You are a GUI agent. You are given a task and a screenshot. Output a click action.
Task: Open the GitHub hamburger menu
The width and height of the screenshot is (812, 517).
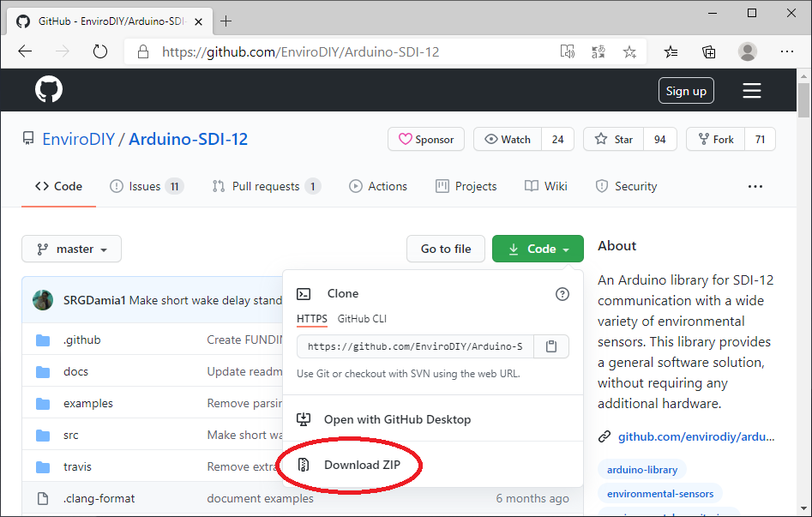pyautogui.click(x=752, y=91)
